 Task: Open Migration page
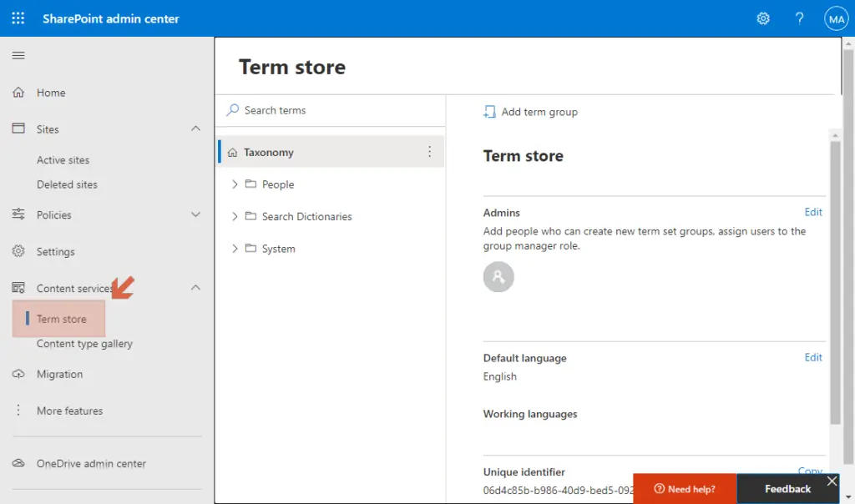(60, 375)
